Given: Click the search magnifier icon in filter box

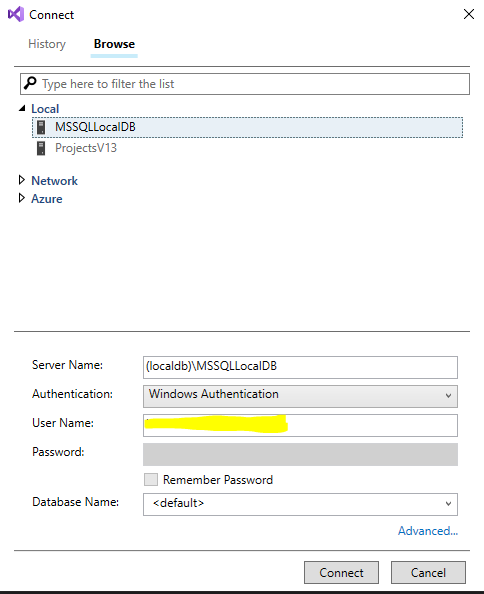Looking at the screenshot, I should 30,83.
